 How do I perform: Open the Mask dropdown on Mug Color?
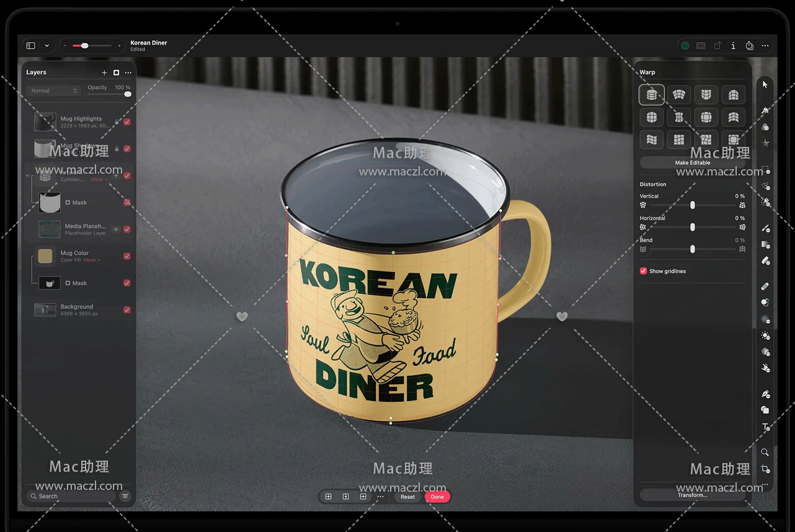coord(92,260)
